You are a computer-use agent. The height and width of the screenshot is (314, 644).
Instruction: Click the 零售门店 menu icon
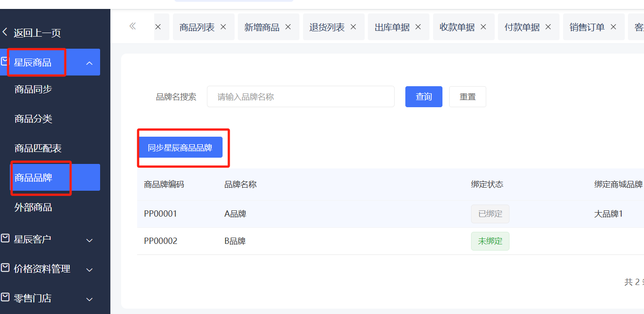(5, 297)
